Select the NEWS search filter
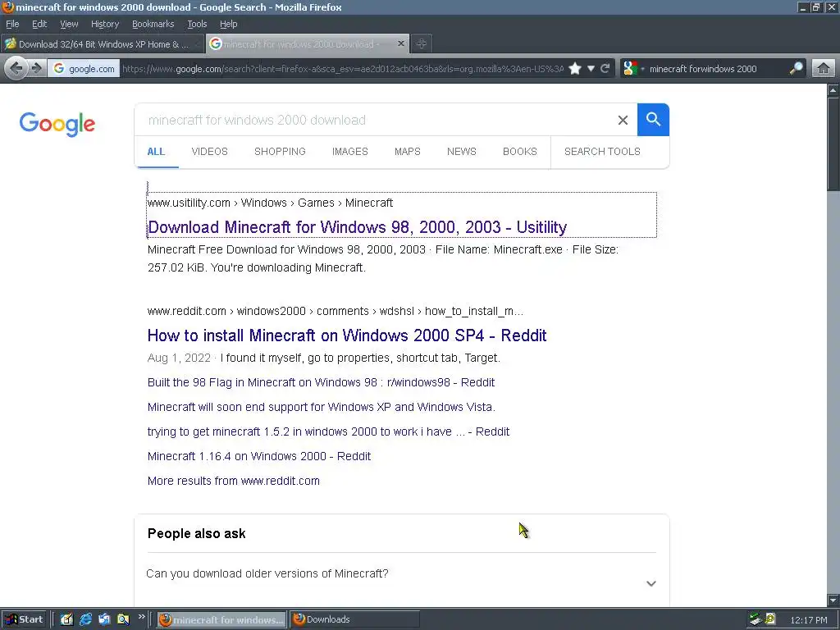Image resolution: width=840 pixels, height=630 pixels. [461, 152]
